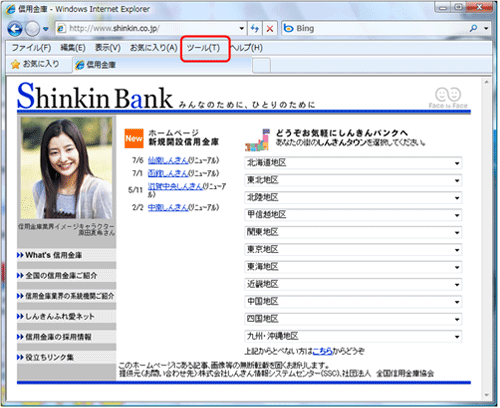Stop page loading with red X icon
500x408 pixels.
pos(270,29)
